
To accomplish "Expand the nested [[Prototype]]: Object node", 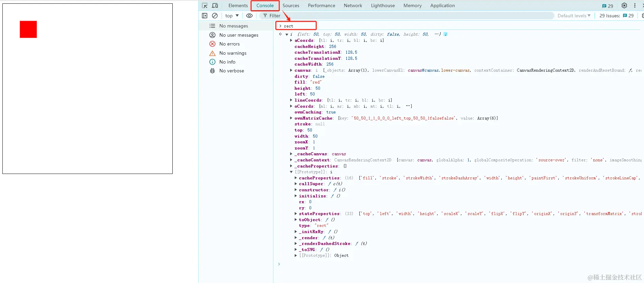I will point(296,255).
